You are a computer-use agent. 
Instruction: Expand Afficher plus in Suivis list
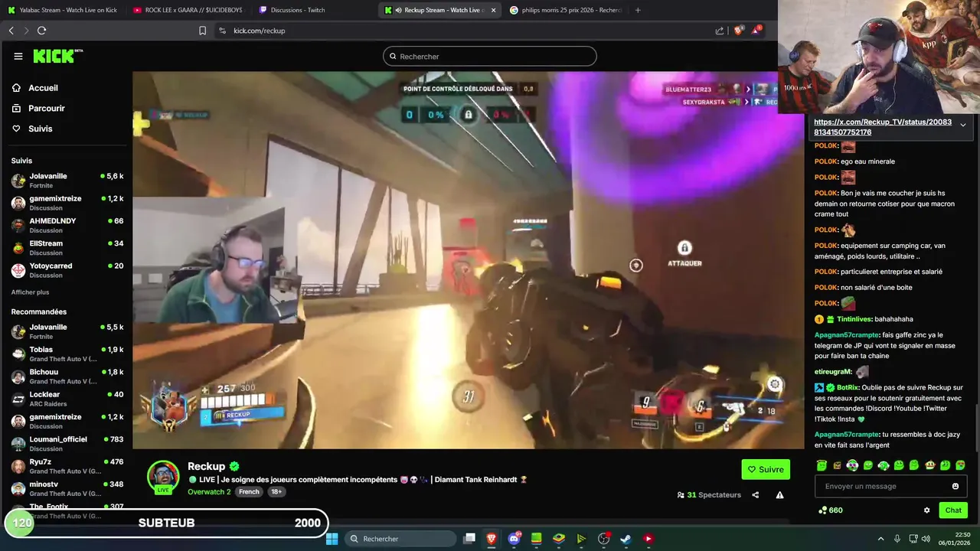click(x=30, y=292)
